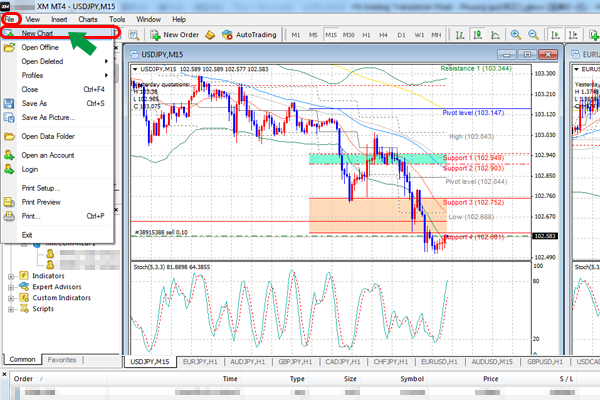
Task: Toggle the Auto Scroll chart icon
Action: pyautogui.click(x=555, y=35)
